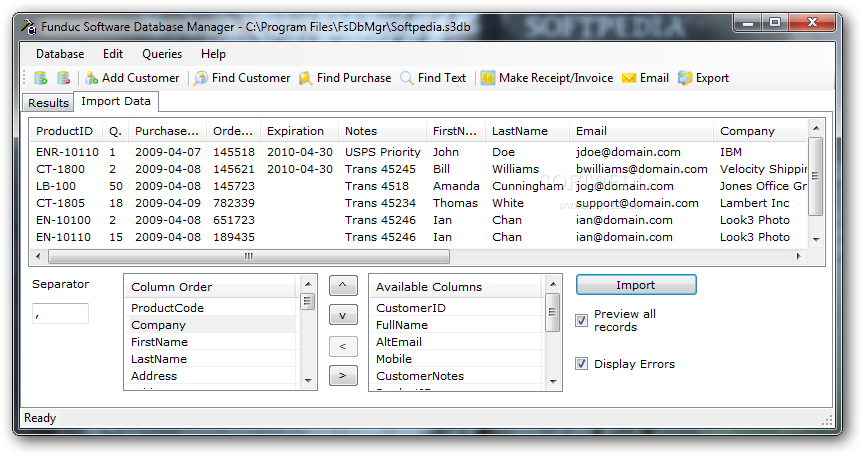Move selected column down with v button
Screen dimensions: 863x456
[343, 315]
